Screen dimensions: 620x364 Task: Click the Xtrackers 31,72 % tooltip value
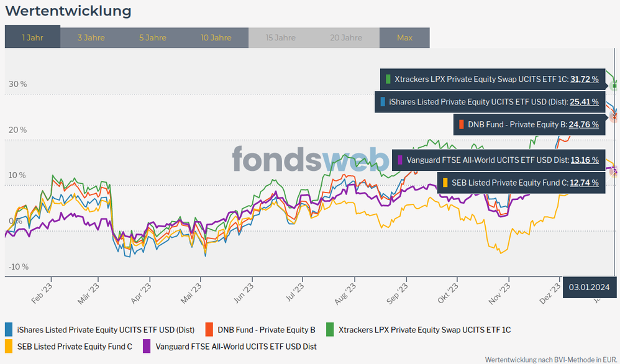coord(584,79)
